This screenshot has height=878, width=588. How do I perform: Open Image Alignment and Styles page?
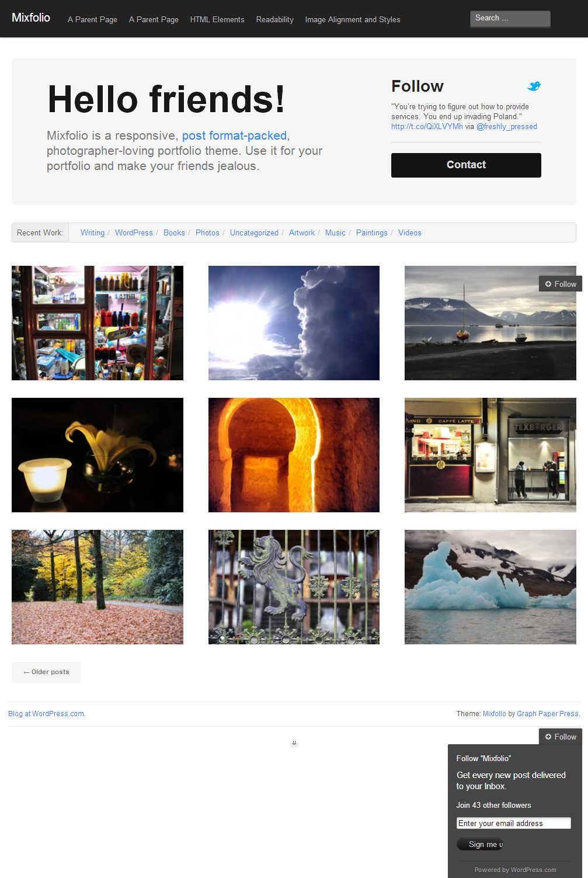[353, 19]
